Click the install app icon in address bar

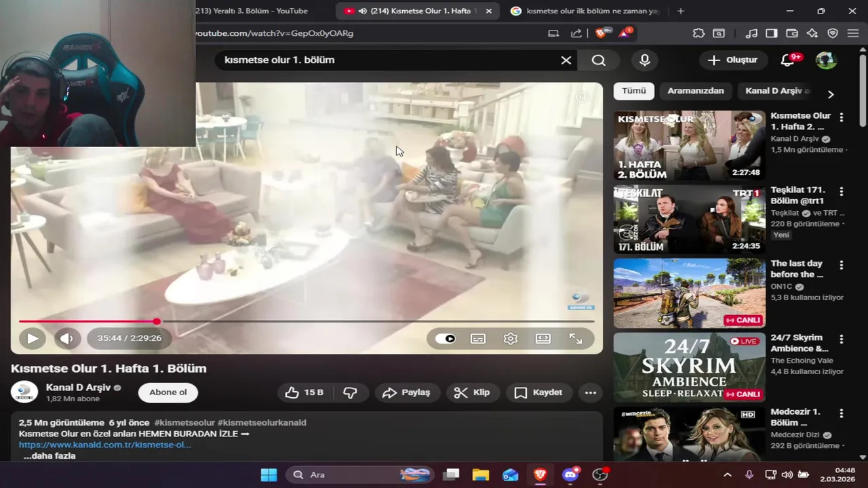point(554,33)
